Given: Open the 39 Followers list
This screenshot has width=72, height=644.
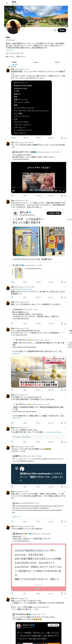Looking at the screenshot, I should pyautogui.click(x=21, y=56).
